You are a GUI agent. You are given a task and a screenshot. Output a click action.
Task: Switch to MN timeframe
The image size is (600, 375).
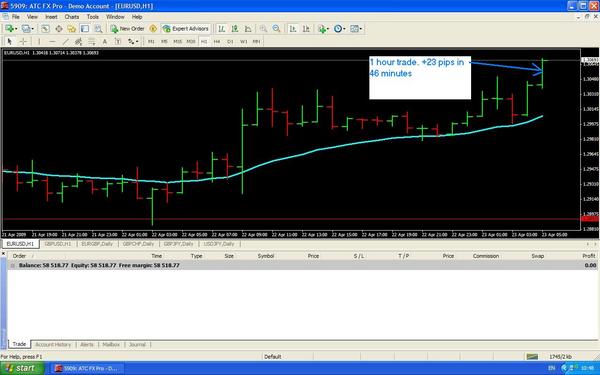pyautogui.click(x=256, y=41)
